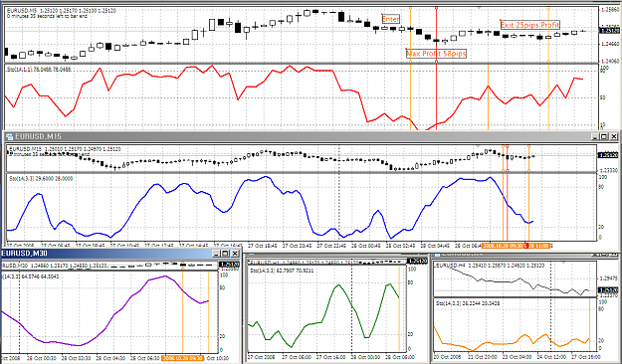Select the "Enter" text label on M5 chart
This screenshot has height=364, width=622.
(x=390, y=19)
